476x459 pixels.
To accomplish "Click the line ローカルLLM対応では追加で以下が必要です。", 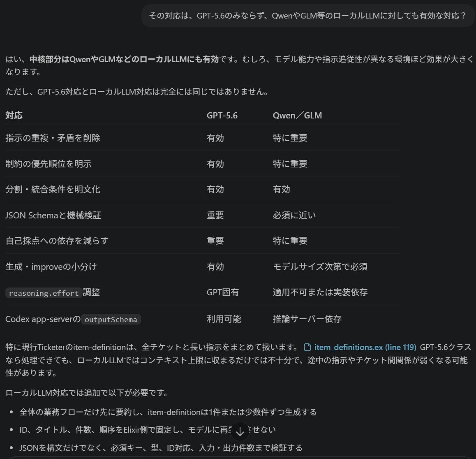I will [87, 392].
